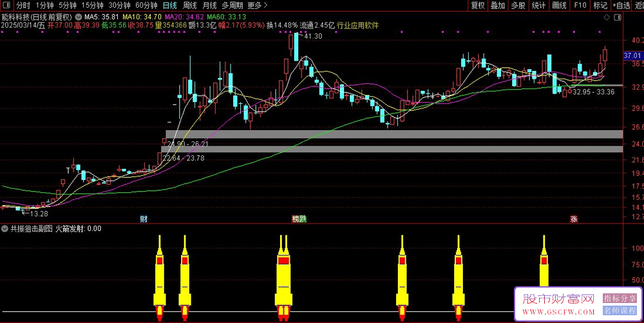Switch to the 周线 weekly tab
The image size is (644, 323).
pyautogui.click(x=190, y=5)
